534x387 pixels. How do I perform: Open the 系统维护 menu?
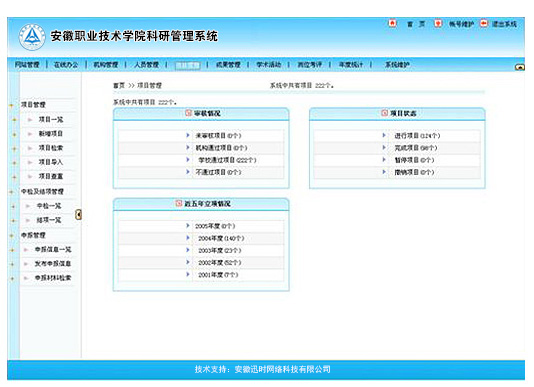pos(397,64)
